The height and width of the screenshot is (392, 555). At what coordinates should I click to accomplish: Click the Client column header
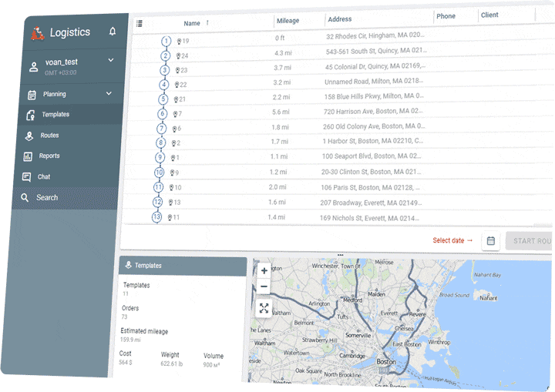pyautogui.click(x=489, y=15)
